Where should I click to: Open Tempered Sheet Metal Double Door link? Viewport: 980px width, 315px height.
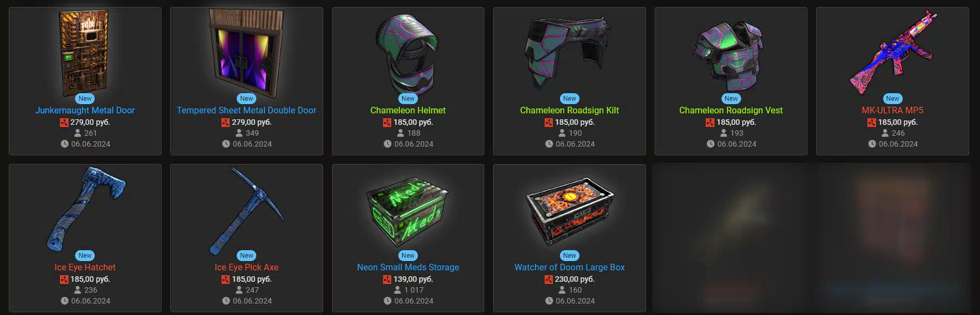[x=246, y=110]
